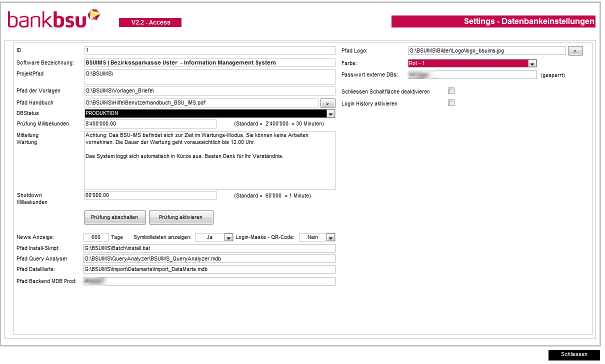Open the Login-Maske QR-Code dropdown
Viewport: 605px width, 364px height.
click(330, 237)
